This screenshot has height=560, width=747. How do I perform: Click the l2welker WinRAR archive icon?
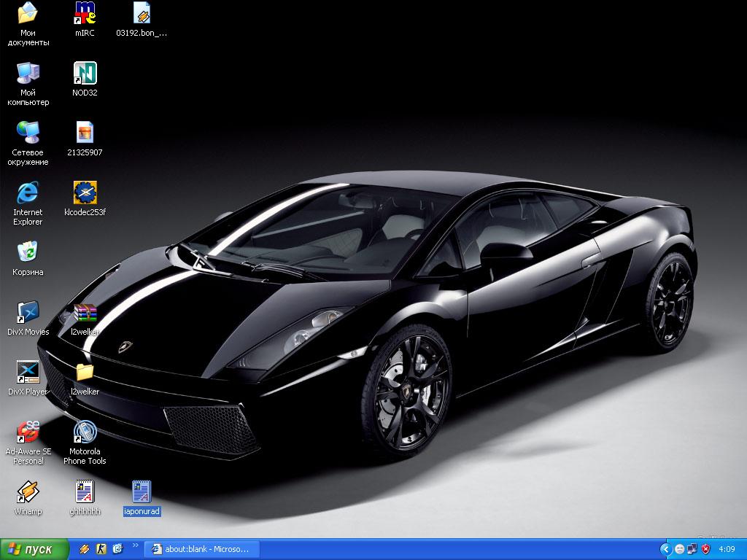85,313
